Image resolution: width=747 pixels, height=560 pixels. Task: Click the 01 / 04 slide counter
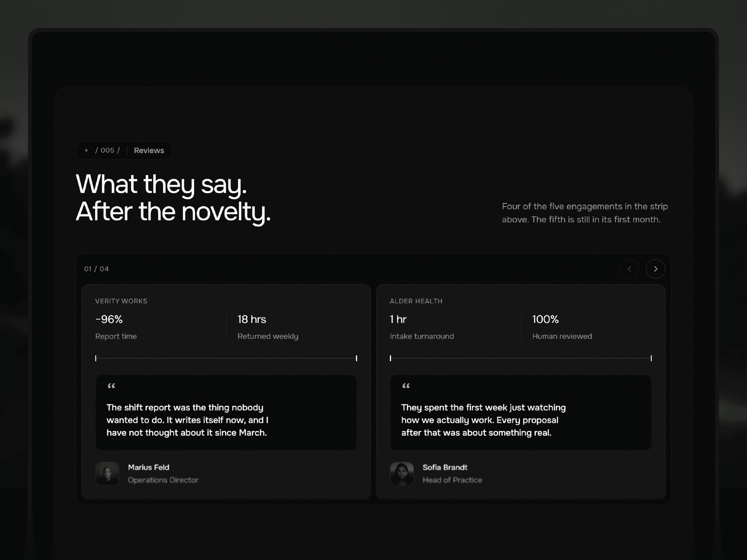(x=96, y=269)
